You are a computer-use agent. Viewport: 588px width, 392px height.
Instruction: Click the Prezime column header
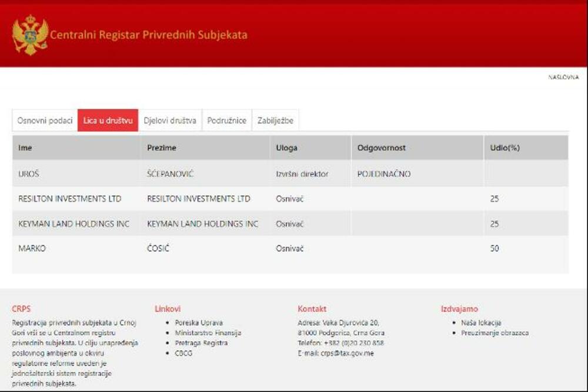click(162, 148)
